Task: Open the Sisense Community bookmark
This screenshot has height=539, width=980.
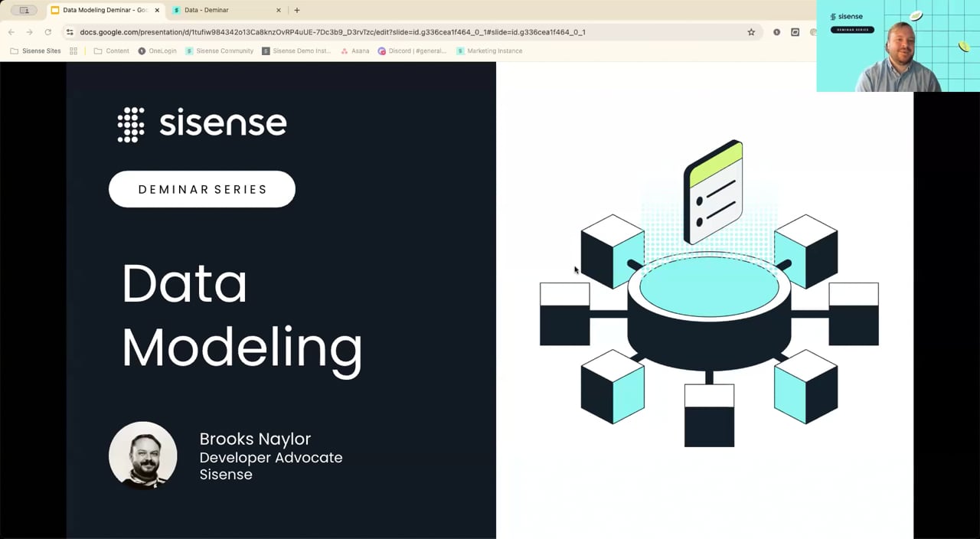Action: (219, 51)
